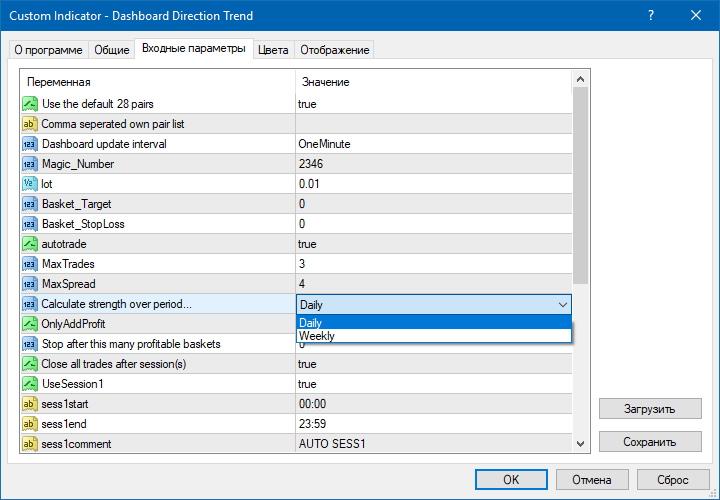
Task: Click the string icon beside 'Comma seperated own pair list'
Action: [x=30, y=124]
